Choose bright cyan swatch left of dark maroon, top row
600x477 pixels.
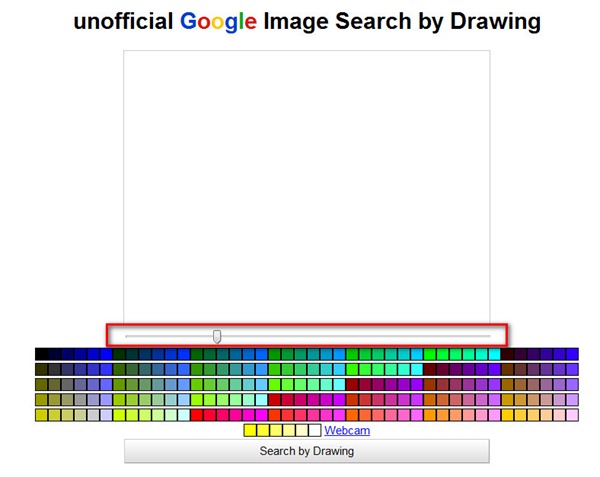pos(494,354)
